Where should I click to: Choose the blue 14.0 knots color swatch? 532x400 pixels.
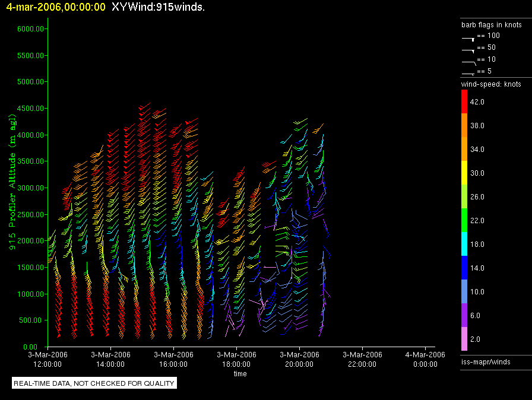pos(464,268)
